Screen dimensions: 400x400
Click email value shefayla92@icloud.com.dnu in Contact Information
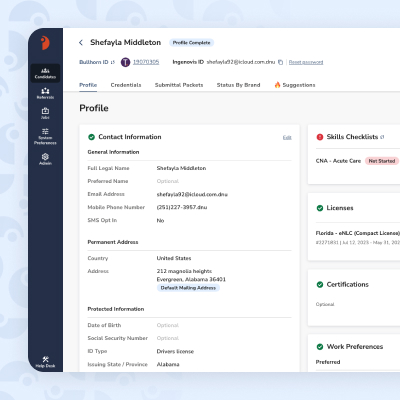click(x=192, y=194)
